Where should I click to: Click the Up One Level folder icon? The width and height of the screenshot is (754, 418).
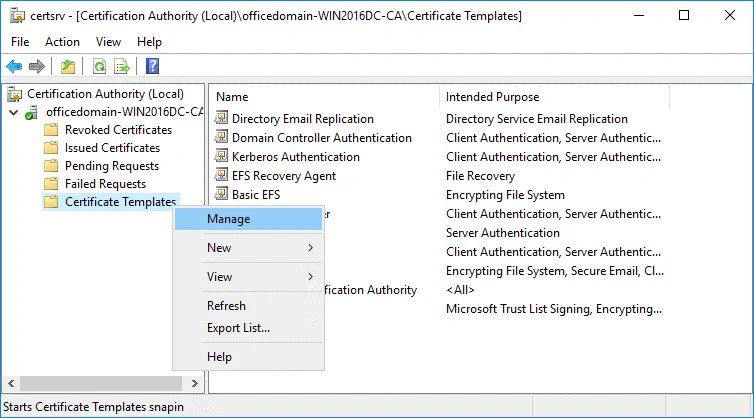[x=68, y=67]
